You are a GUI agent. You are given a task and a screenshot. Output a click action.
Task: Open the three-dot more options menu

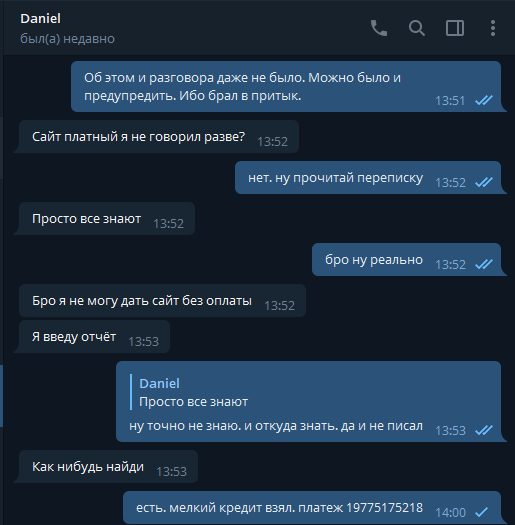tap(493, 28)
